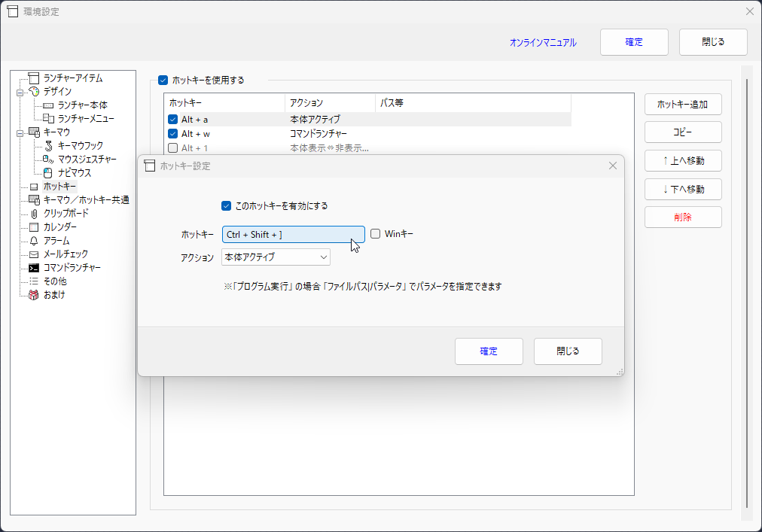762x532 pixels.
Task: Focus the ホットキー input field
Action: pos(293,235)
